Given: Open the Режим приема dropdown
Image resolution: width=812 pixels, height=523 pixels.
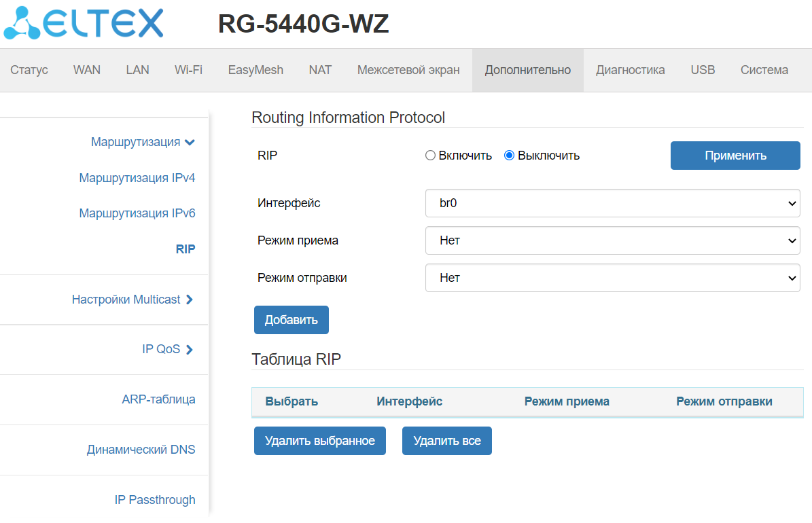Looking at the screenshot, I should click(612, 240).
